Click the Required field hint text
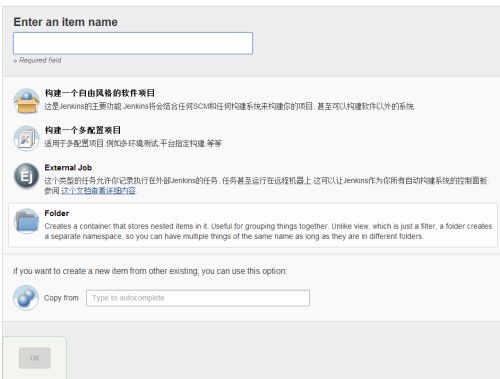 pos(37,60)
